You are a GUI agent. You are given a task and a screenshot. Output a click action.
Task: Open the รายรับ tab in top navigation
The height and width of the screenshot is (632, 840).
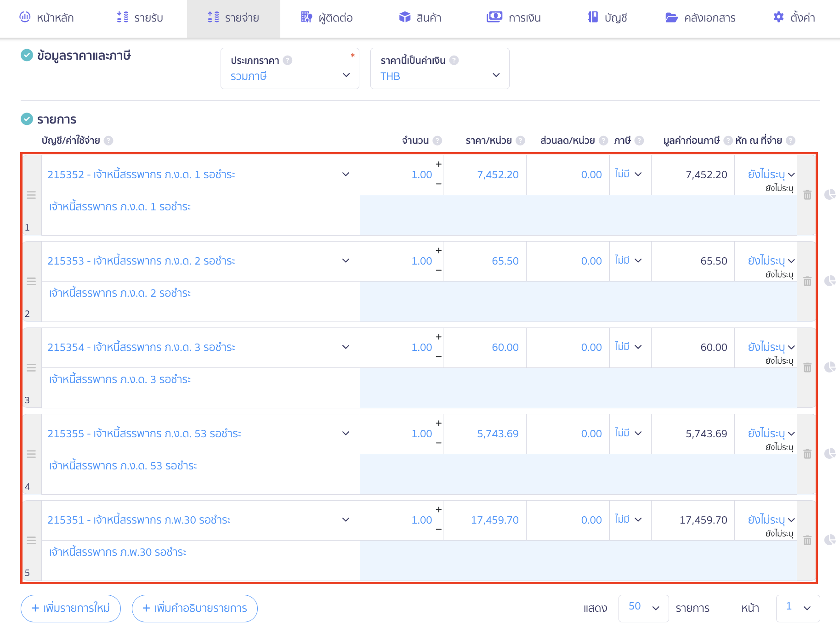tap(140, 18)
